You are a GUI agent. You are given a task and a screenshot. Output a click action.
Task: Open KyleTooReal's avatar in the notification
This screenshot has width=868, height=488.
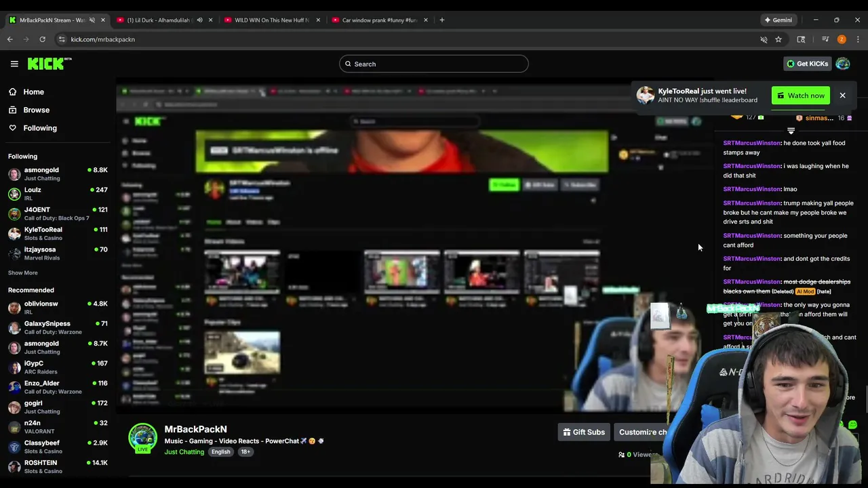pos(645,96)
